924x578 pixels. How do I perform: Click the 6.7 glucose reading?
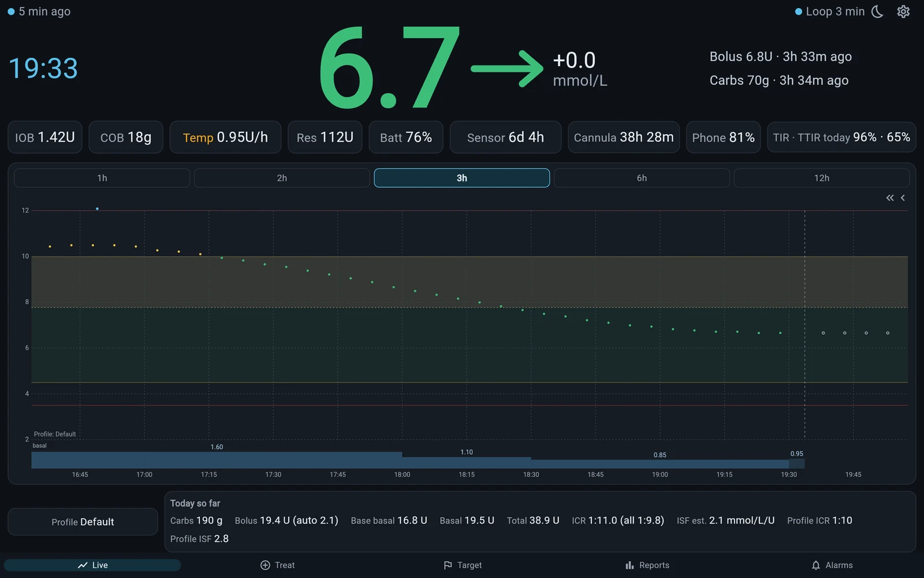click(389, 68)
